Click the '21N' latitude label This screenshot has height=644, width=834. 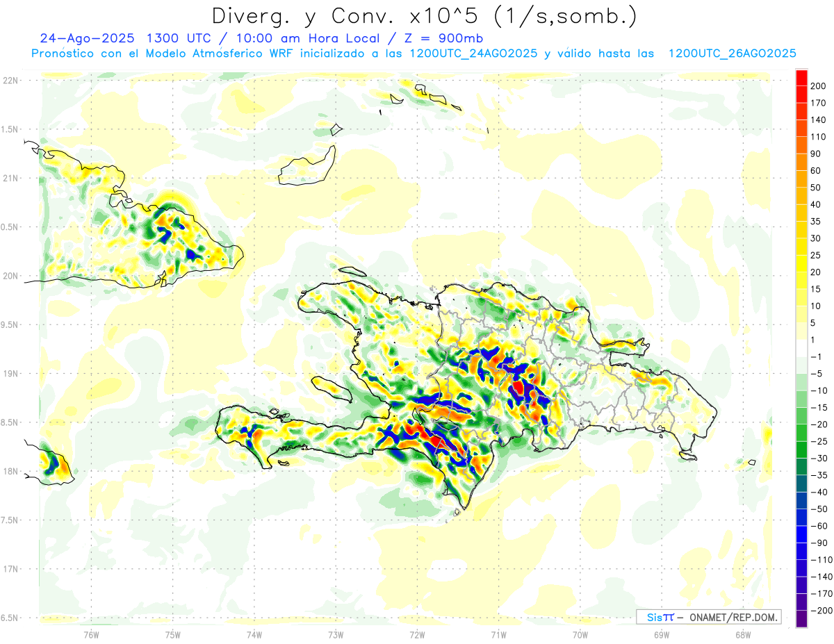point(10,178)
